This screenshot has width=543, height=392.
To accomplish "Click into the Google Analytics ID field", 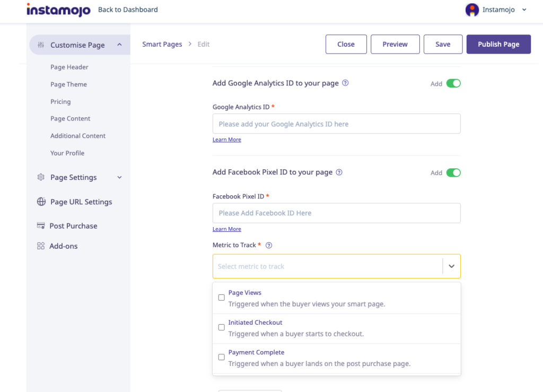I will tap(336, 124).
